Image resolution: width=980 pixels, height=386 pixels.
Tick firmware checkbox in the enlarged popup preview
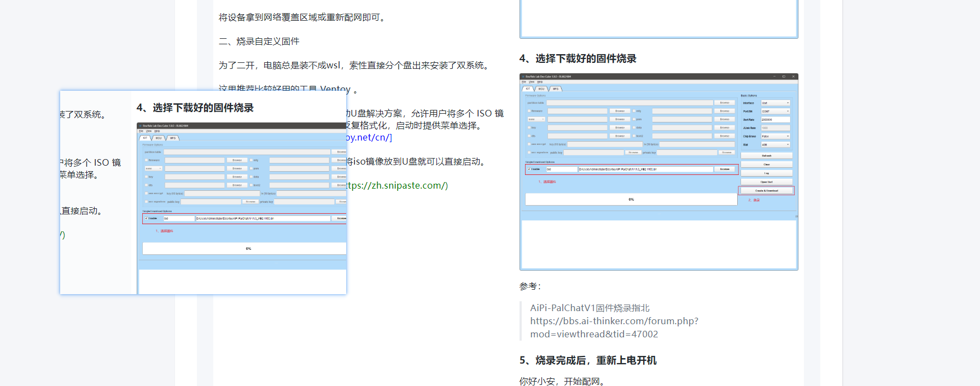tap(146, 160)
